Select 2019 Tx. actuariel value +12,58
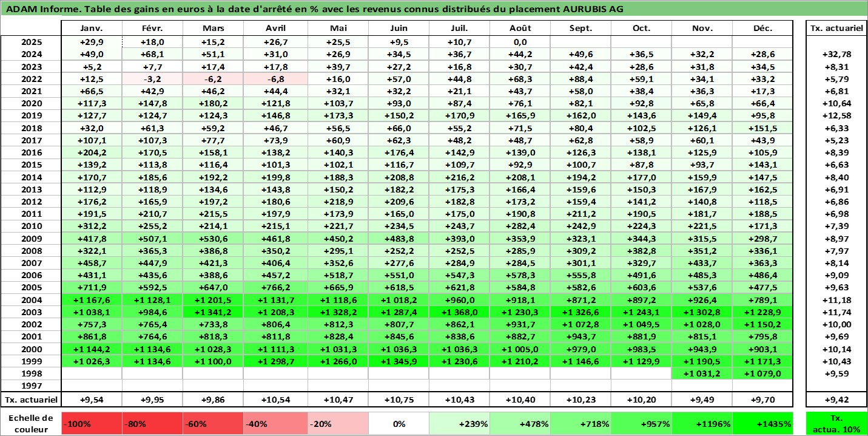Image resolution: width=868 pixels, height=436 pixels. [836, 116]
